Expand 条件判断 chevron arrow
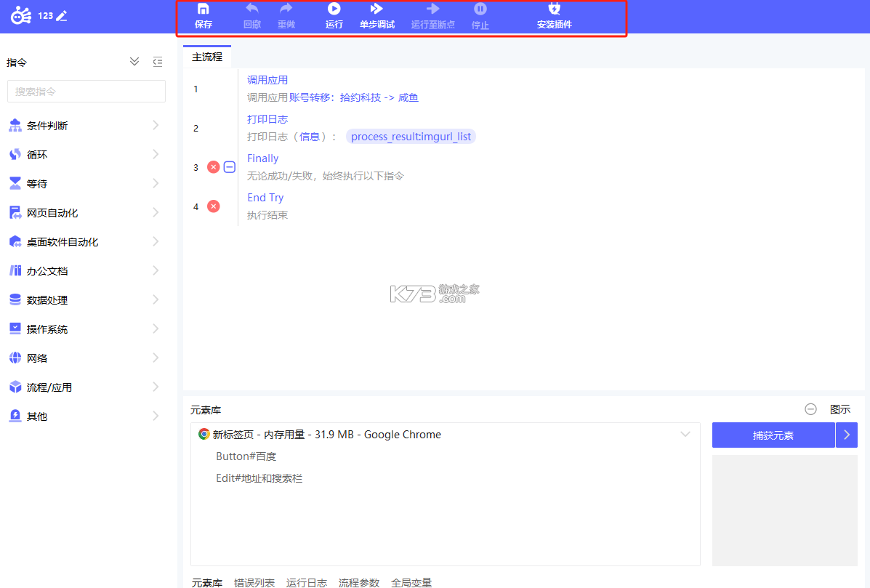870x588 pixels. pyautogui.click(x=156, y=125)
